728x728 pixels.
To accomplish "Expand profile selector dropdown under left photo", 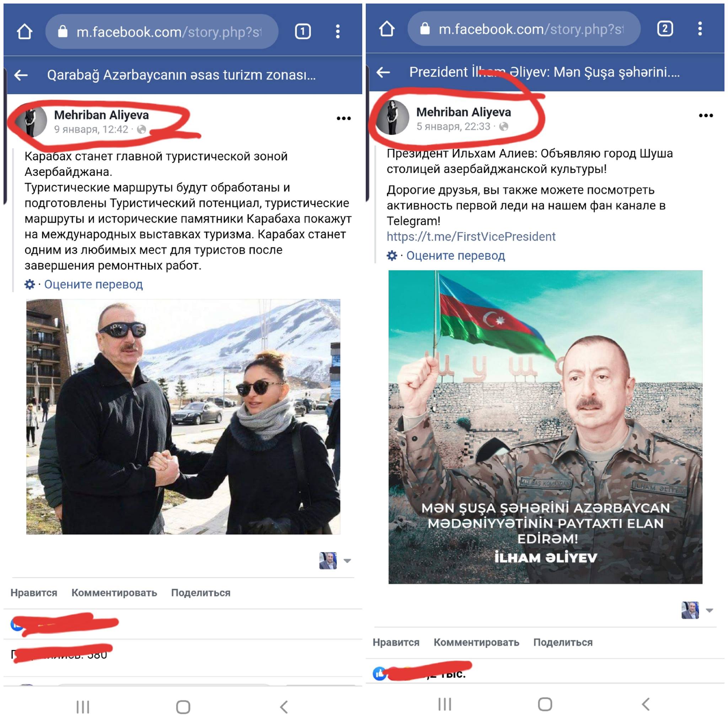I will (x=347, y=561).
